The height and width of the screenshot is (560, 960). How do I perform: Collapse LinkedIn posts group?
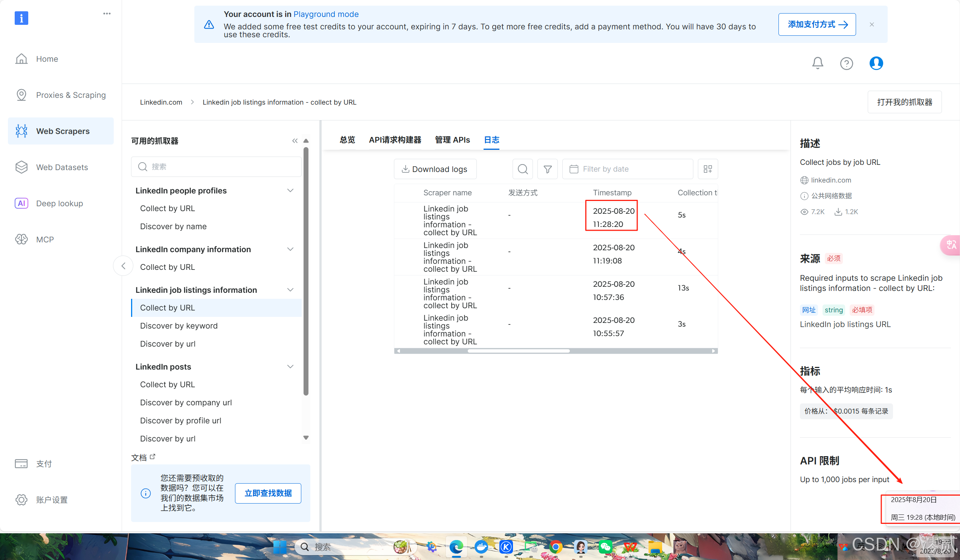pyautogui.click(x=290, y=367)
